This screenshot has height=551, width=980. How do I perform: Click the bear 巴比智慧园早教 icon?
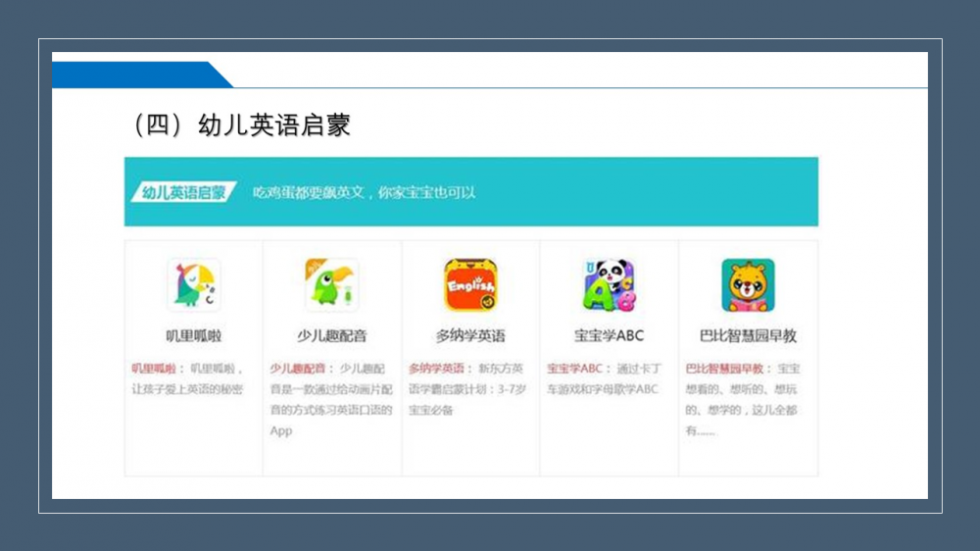pos(748,284)
